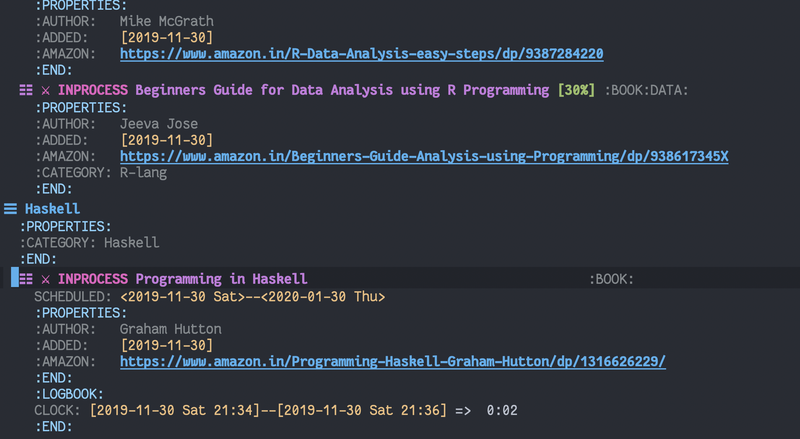Click the heading bullet icon before Programming in Haskell
Screen dimensions: 800x439
(x=26, y=279)
